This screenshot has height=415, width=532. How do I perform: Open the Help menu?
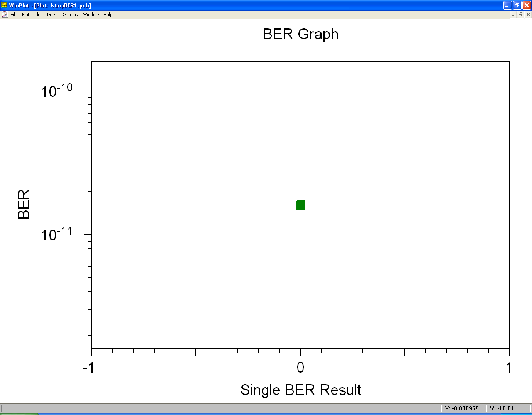coord(108,15)
